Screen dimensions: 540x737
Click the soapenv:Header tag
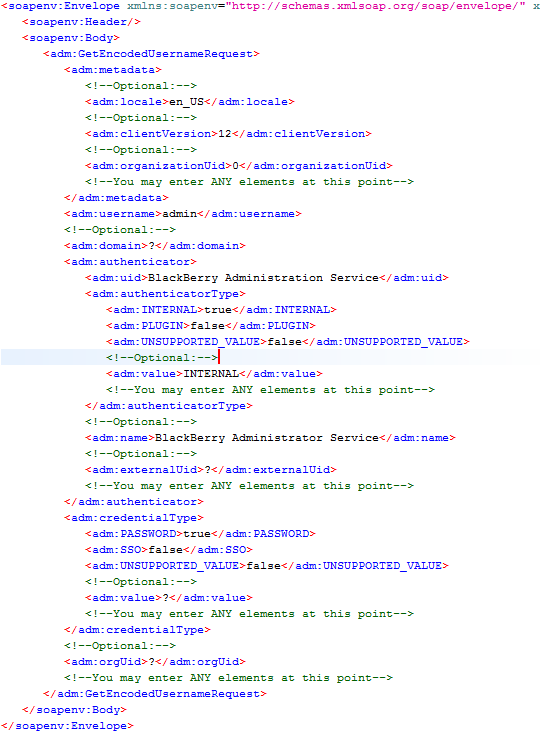click(x=81, y=22)
